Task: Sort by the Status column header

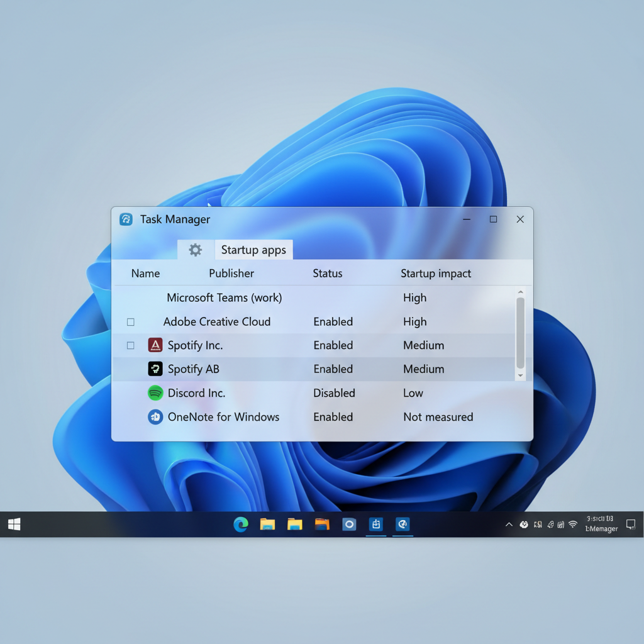Action: [327, 274]
